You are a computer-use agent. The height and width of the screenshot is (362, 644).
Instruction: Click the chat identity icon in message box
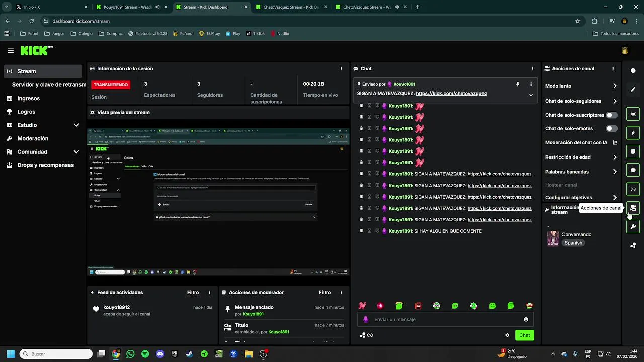click(x=366, y=319)
